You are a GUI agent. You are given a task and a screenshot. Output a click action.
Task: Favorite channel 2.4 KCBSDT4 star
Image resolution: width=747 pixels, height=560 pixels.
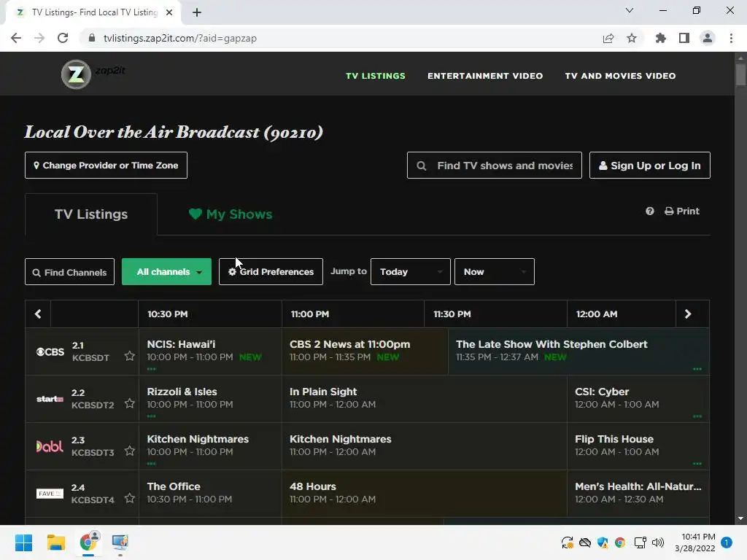click(x=130, y=498)
